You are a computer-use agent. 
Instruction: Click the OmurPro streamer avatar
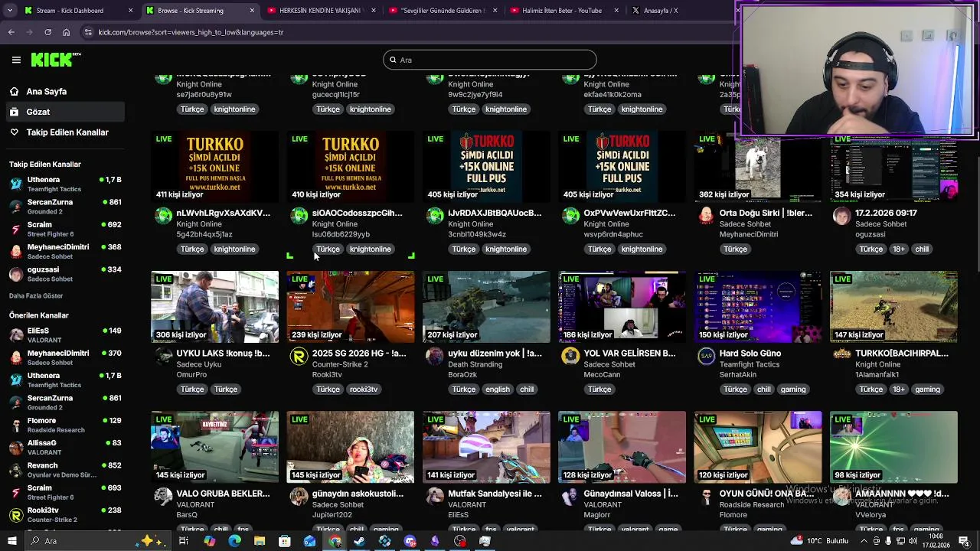pos(163,356)
